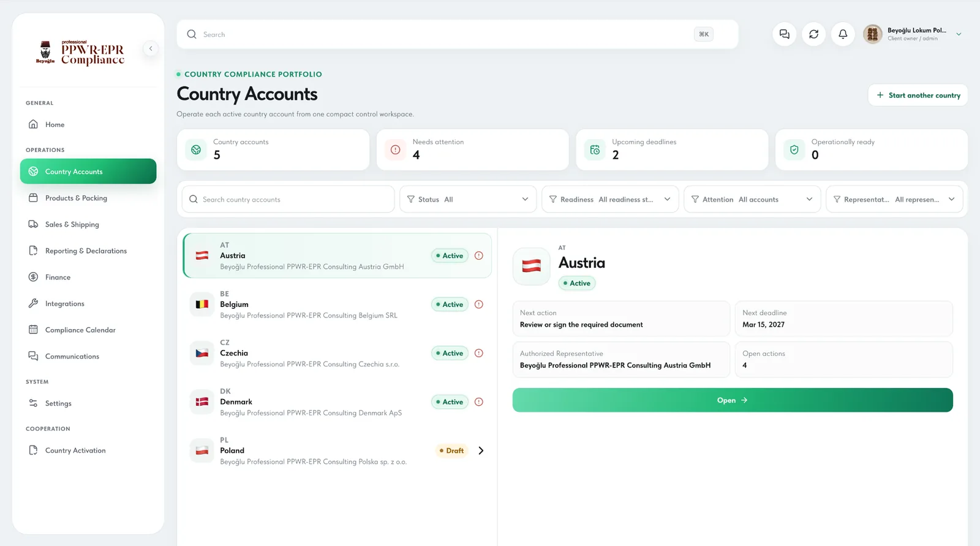Click the refresh sync icon in header

(814, 34)
